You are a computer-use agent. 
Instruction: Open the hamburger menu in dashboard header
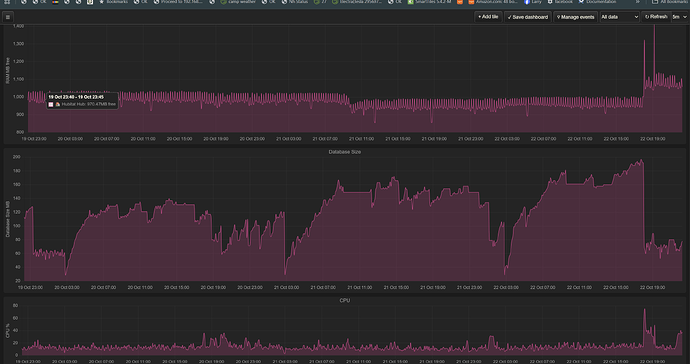point(7,17)
